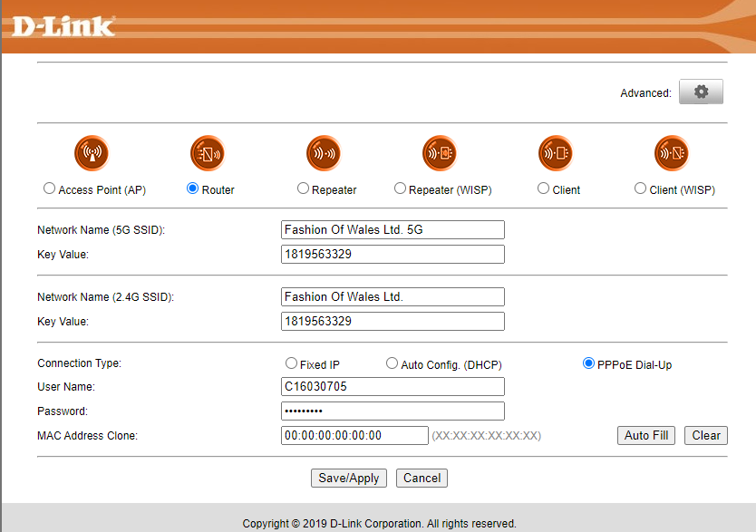Image resolution: width=756 pixels, height=532 pixels.
Task: Choose Auto Config. (DHCP) connection type
Action: click(x=393, y=363)
